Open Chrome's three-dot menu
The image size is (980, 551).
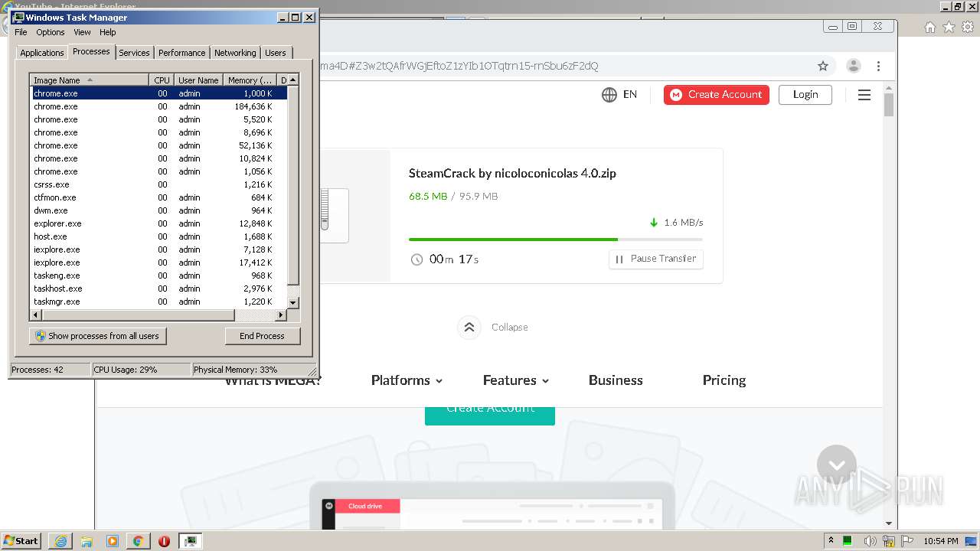click(x=879, y=66)
